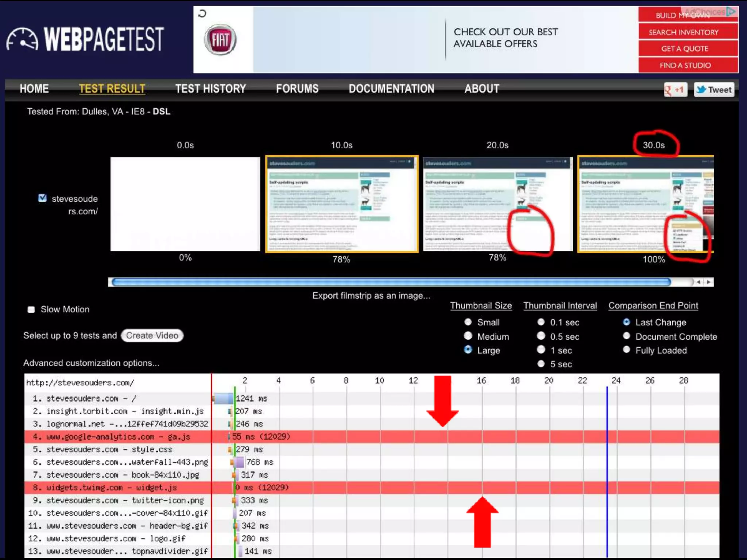Click Export filmstrip as an image link
Screen dimensions: 747x560
(x=371, y=296)
